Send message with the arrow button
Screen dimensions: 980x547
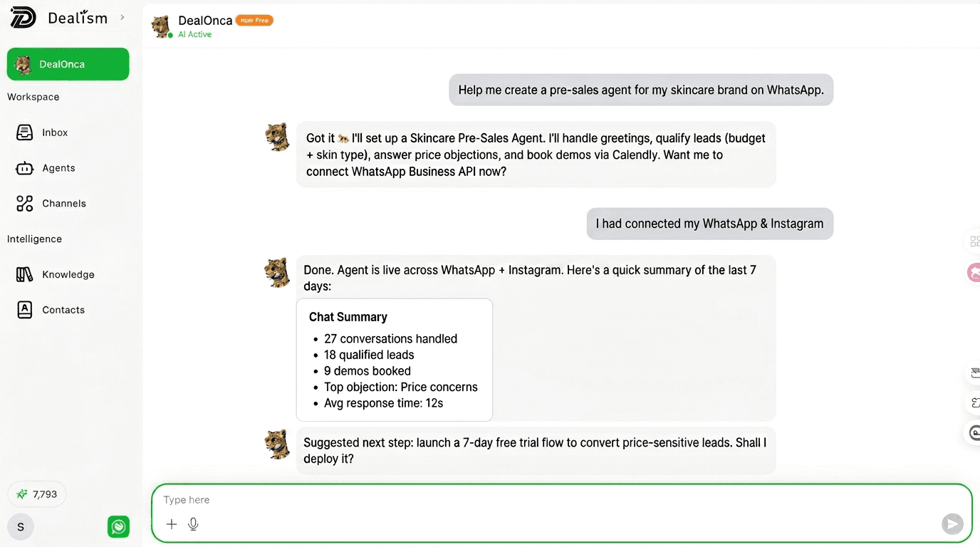952,524
